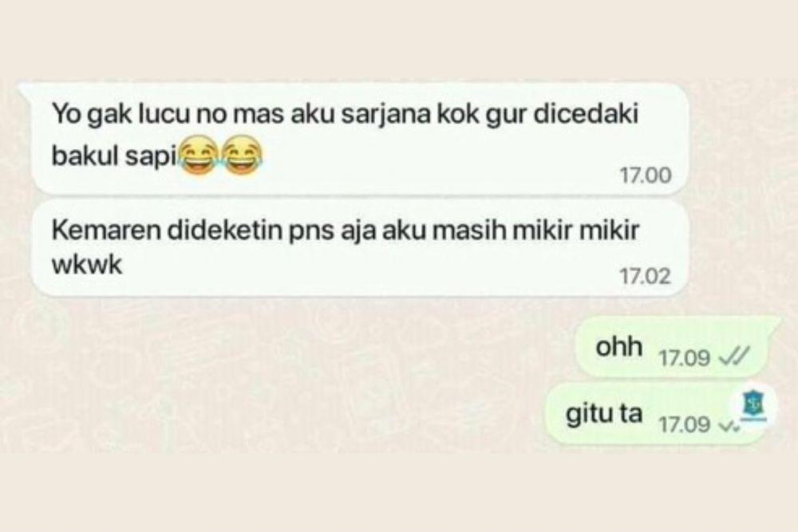Click the blue crest watermark logo
Viewport: 798px width, 532px height.
click(x=754, y=408)
